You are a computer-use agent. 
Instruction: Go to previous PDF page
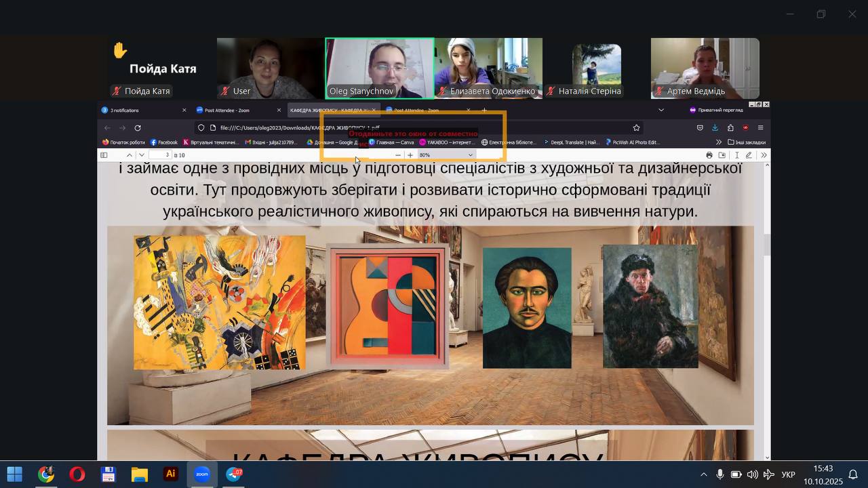click(130, 155)
